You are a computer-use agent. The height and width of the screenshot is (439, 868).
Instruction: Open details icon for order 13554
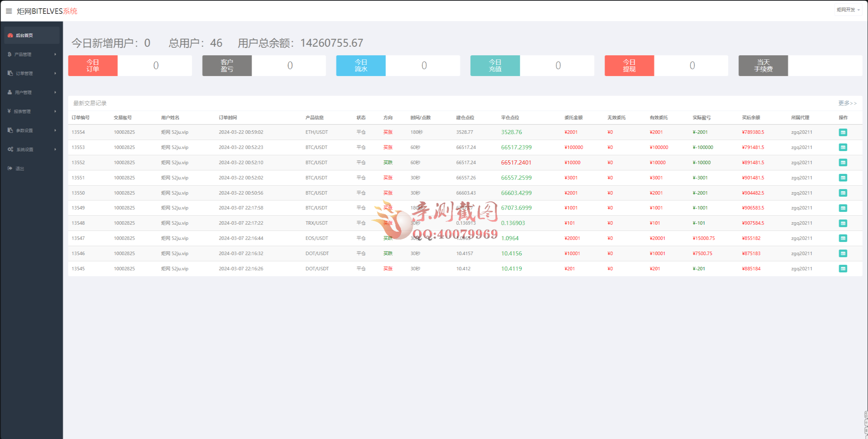click(843, 132)
